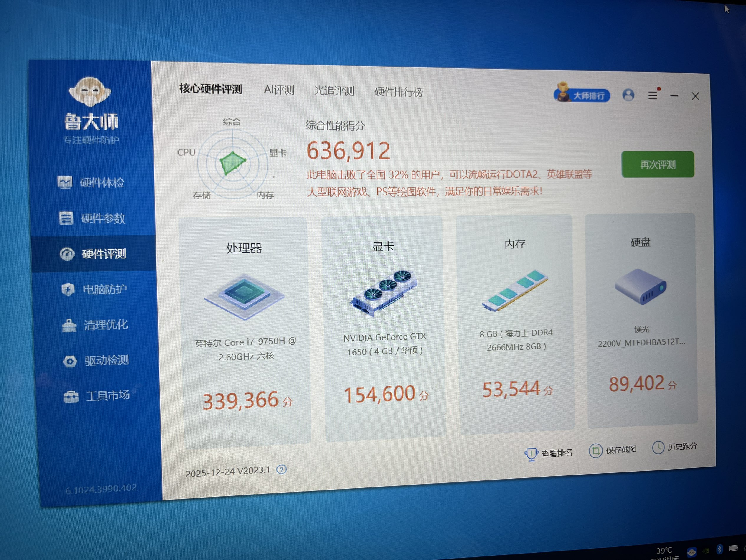Switch to AI评测 tab
Screen dimensions: 746x560
pyautogui.click(x=279, y=90)
